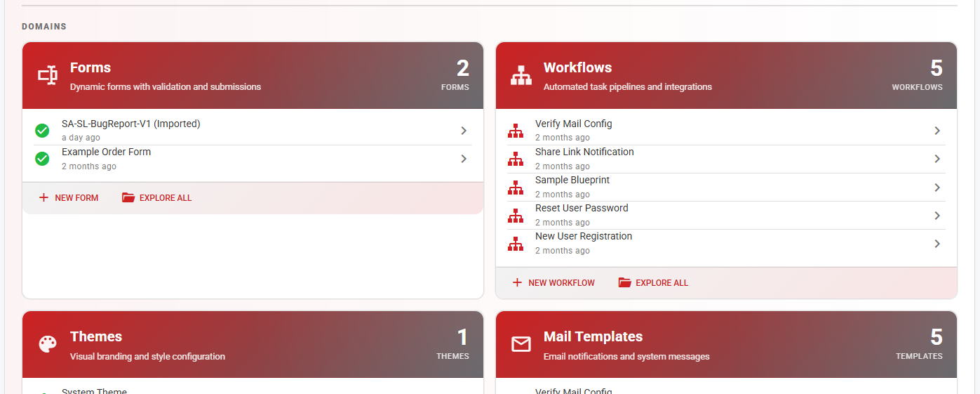Click the Forms count number 2
The width and height of the screenshot is (980, 394).
coord(463,68)
